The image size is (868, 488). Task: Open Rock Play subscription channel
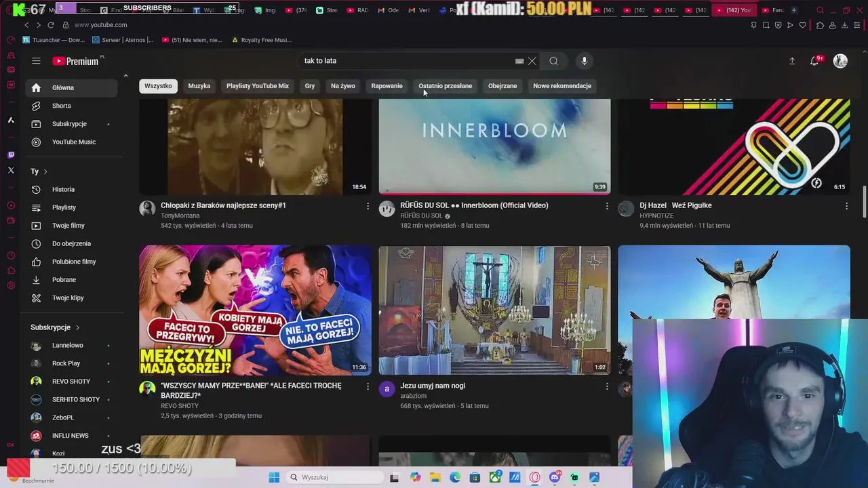pos(73,363)
